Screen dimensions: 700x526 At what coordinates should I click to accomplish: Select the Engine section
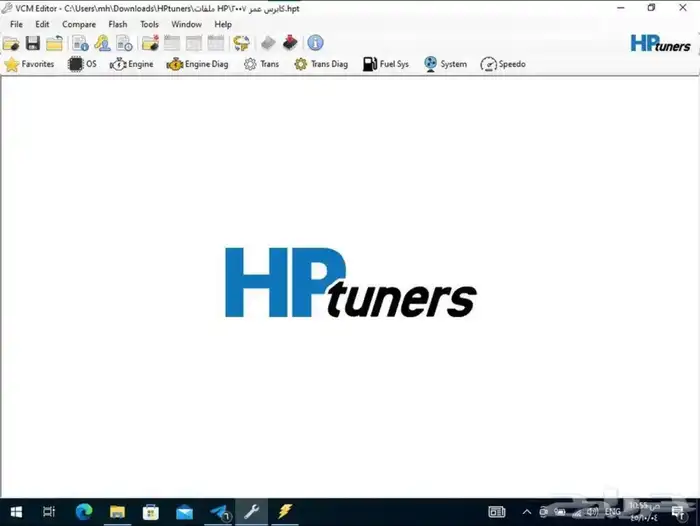[131, 64]
